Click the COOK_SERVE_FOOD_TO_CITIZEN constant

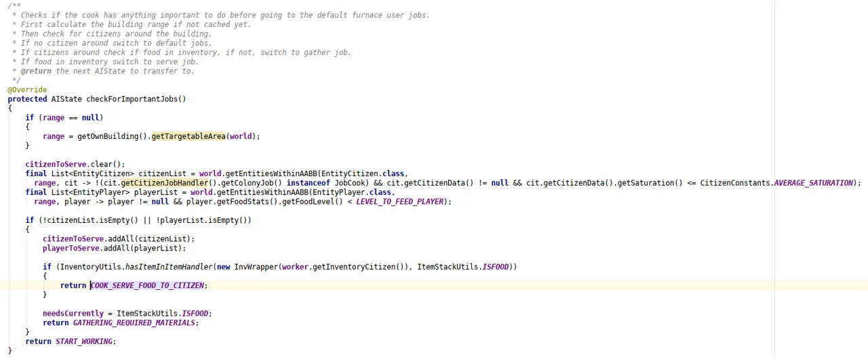[147, 286]
